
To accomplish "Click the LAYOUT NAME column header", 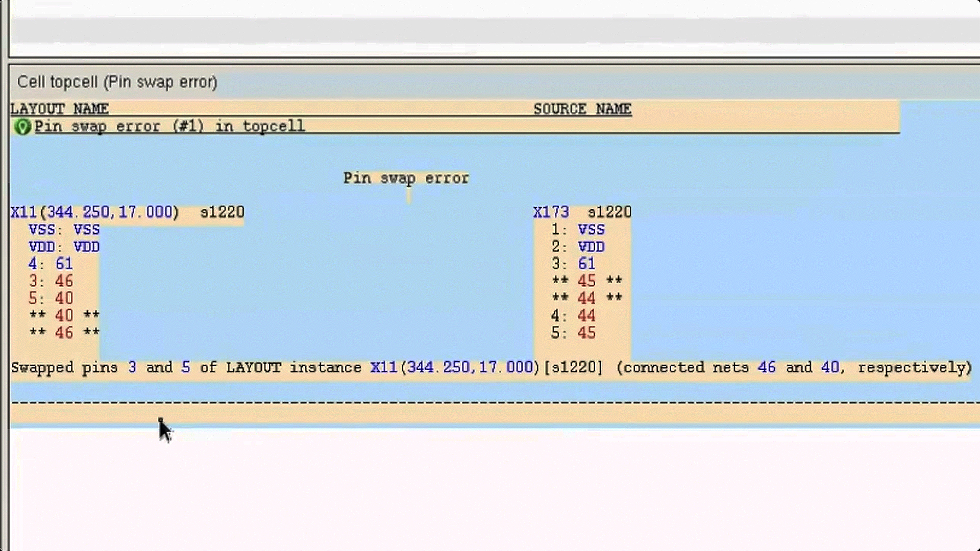I will point(59,109).
